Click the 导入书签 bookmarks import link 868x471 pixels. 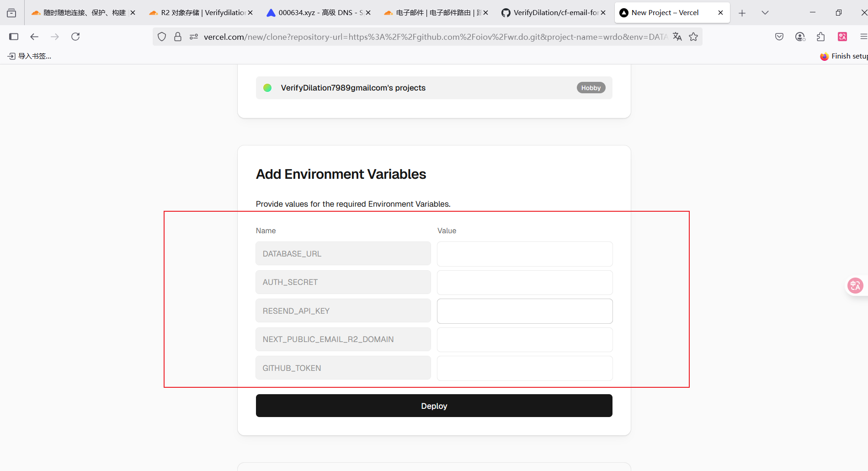(x=30, y=56)
